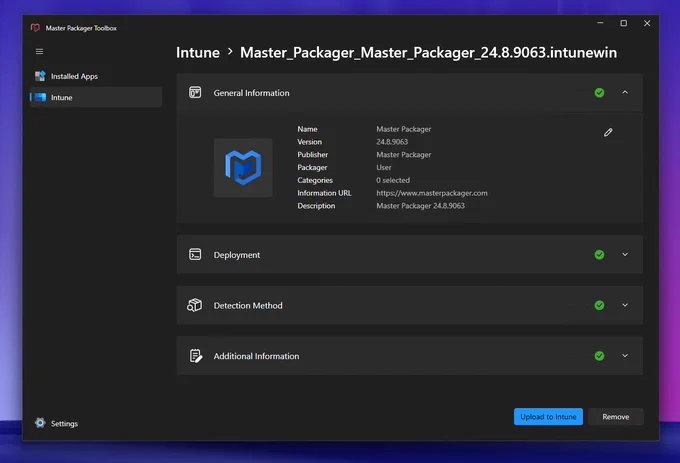Click the Detection Method box icon
The image size is (680, 463).
click(195, 305)
